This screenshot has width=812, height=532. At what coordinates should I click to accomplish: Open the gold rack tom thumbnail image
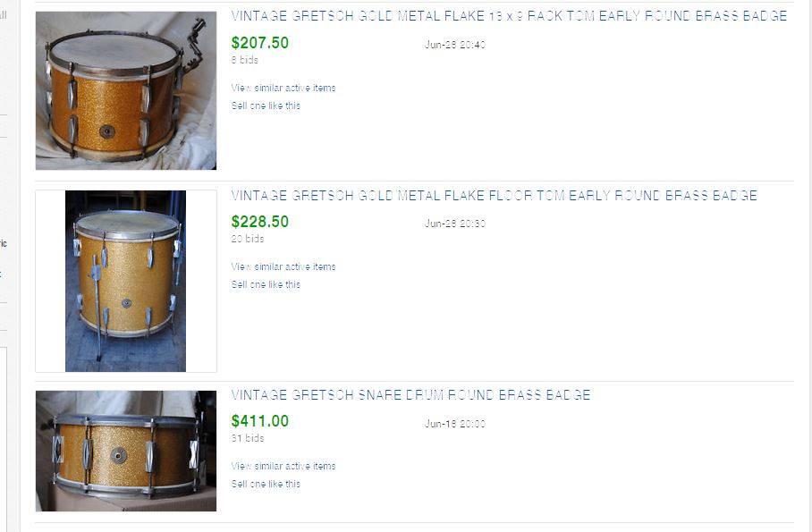click(x=125, y=90)
